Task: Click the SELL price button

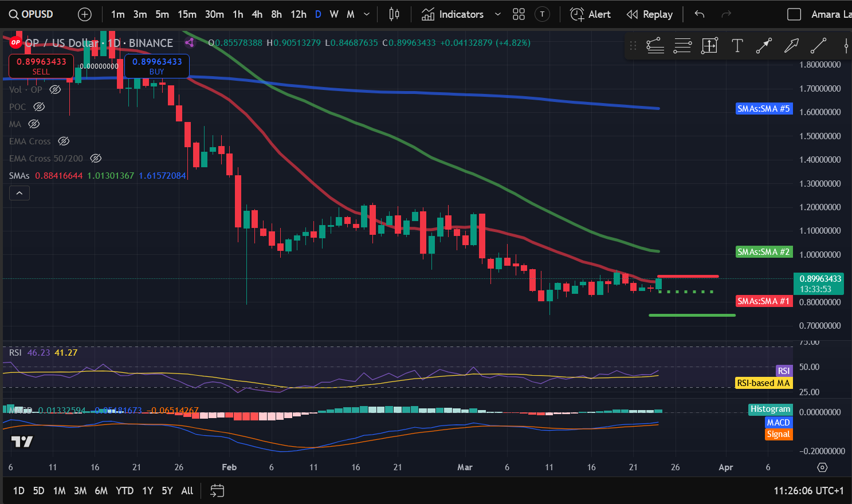Action: [41, 66]
